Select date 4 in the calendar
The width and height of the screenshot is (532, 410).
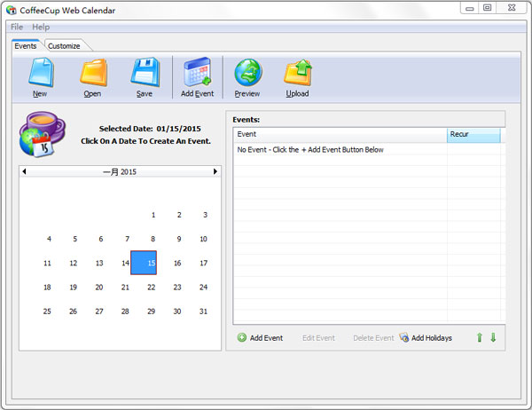click(x=49, y=239)
